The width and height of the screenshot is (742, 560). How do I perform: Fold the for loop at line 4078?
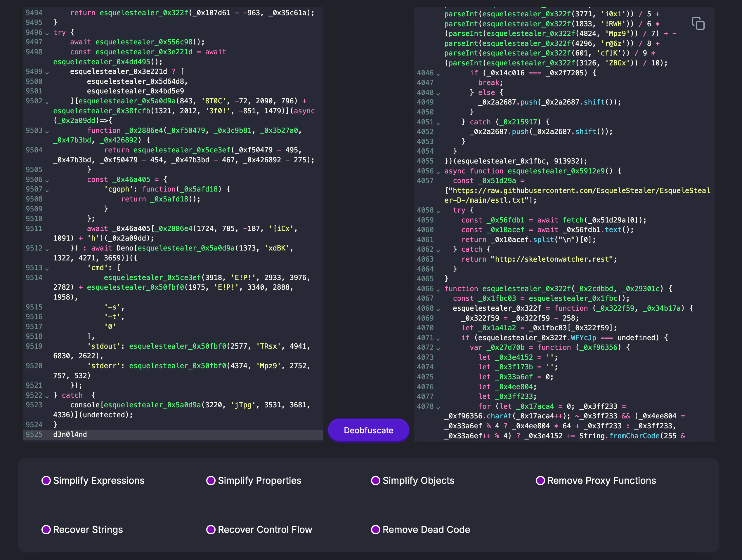438,408
